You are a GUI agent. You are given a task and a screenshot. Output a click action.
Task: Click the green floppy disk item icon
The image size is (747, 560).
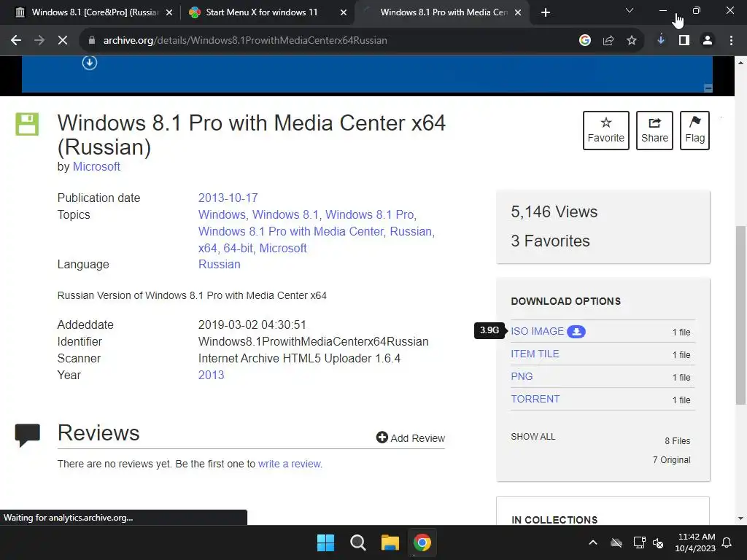27,124
